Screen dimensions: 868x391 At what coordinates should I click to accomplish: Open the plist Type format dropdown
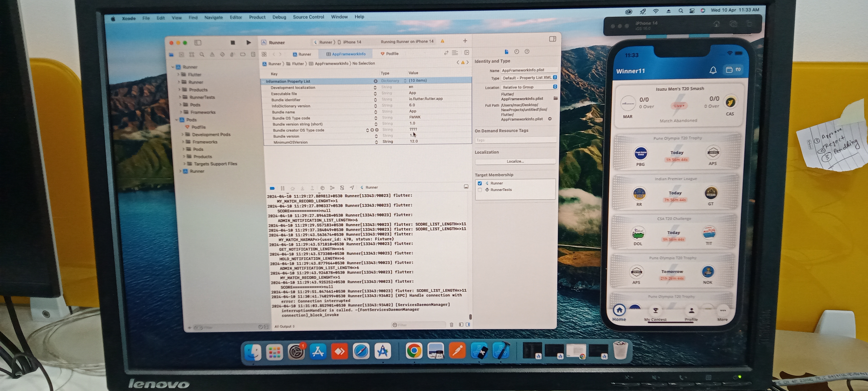529,77
